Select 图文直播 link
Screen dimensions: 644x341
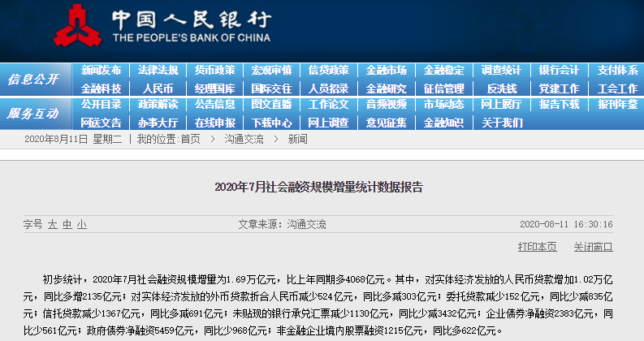[271, 105]
